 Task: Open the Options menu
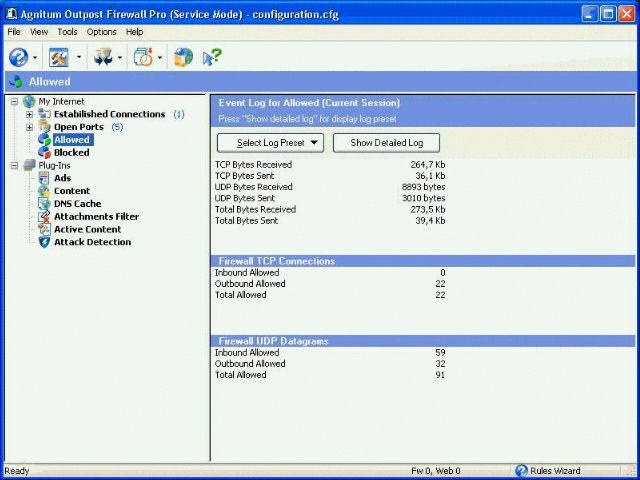[x=101, y=32]
